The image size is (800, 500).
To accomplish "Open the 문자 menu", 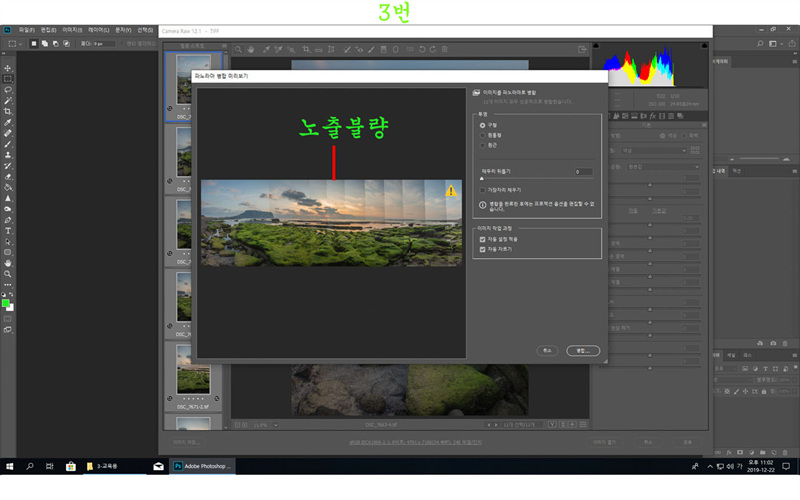I will click(x=123, y=31).
